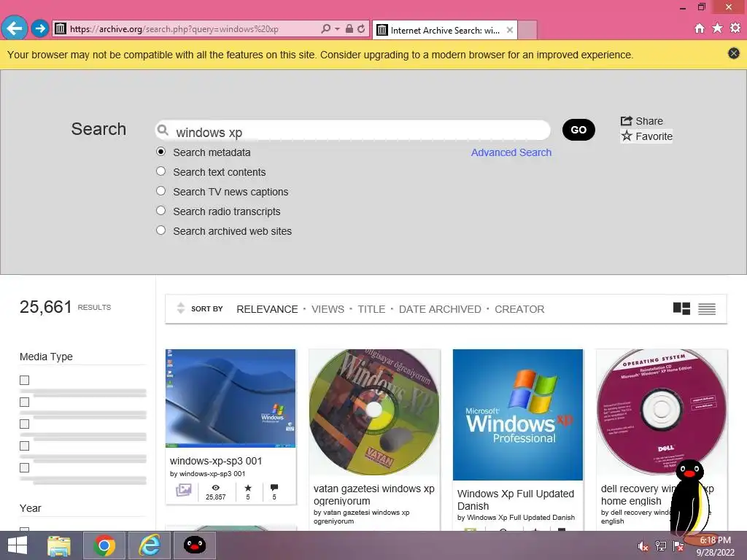
Task: Switch to list view icon
Action: point(707,309)
